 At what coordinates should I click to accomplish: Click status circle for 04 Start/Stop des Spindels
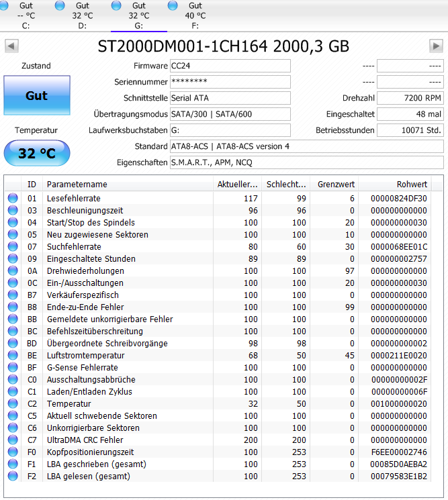[x=13, y=222]
